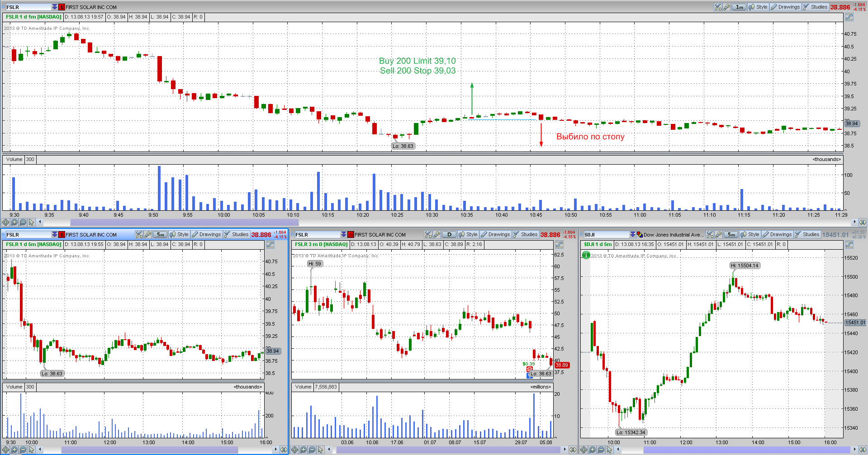The width and height of the screenshot is (868, 455).
Task: Click $DJI symbol input field
Action: (606, 234)
